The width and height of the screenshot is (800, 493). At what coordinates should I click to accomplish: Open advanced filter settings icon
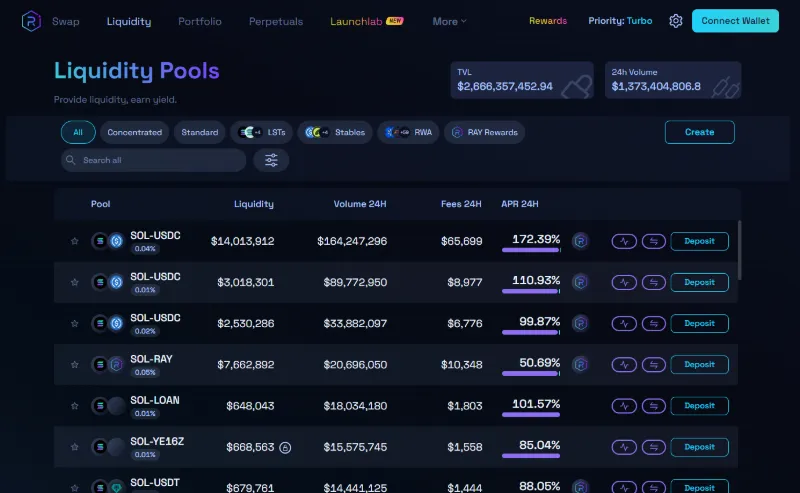point(271,160)
